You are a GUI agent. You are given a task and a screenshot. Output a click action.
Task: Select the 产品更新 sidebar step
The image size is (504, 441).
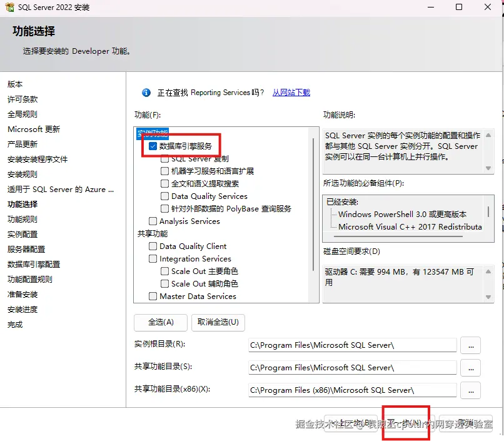click(x=23, y=144)
